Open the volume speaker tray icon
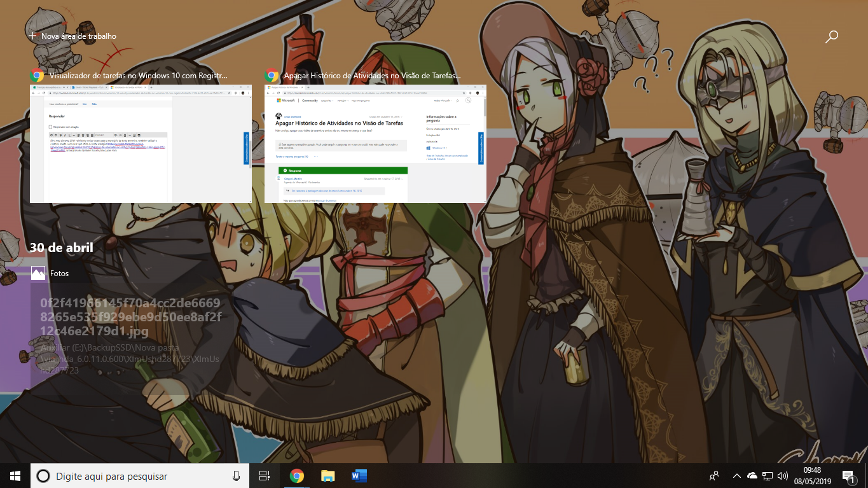The image size is (868, 488). tap(783, 476)
